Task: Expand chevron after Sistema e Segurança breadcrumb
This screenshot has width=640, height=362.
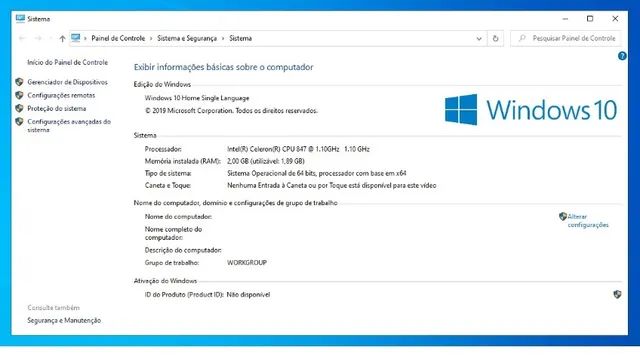Action: click(223, 38)
